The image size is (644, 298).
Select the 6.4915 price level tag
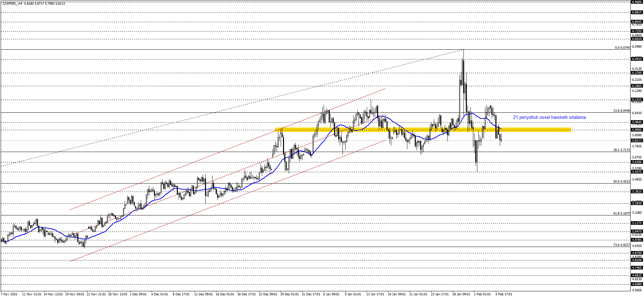coord(637,59)
